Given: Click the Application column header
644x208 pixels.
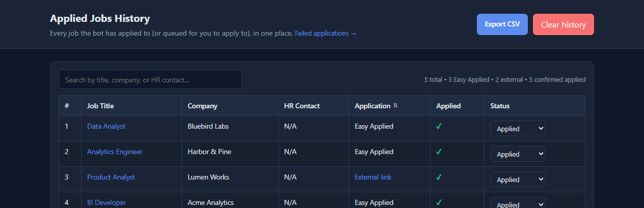Looking at the screenshot, I should point(390,106).
